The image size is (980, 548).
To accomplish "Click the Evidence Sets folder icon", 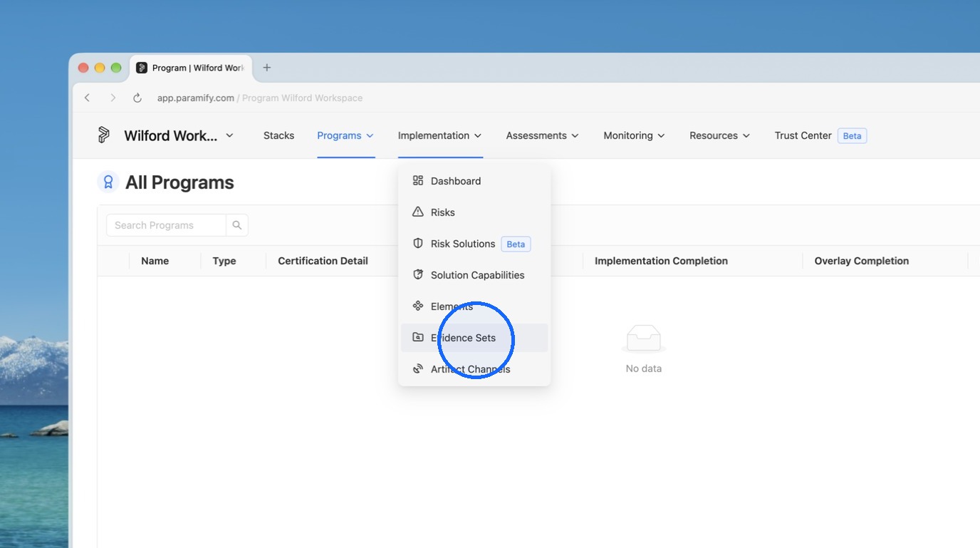I will [418, 338].
